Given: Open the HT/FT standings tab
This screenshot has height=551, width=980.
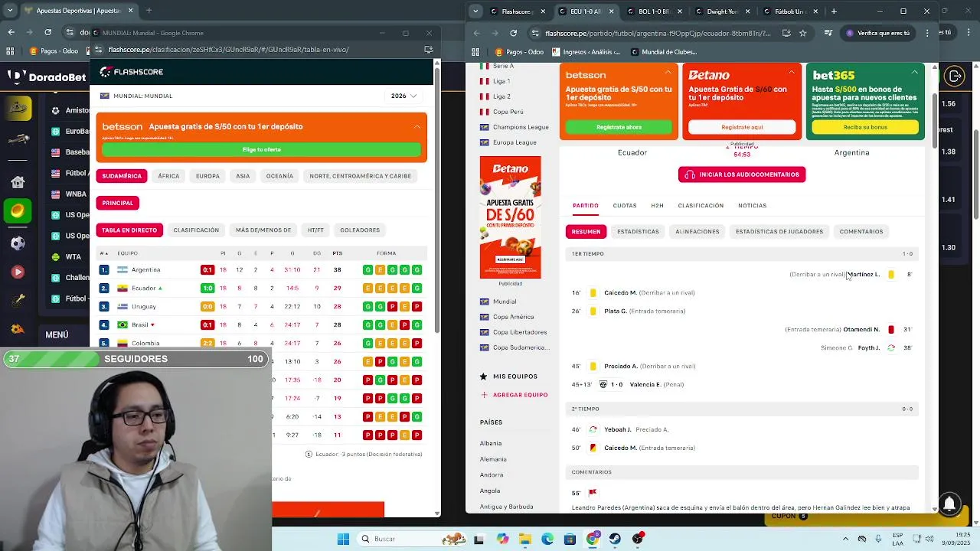Looking at the screenshot, I should coord(315,230).
